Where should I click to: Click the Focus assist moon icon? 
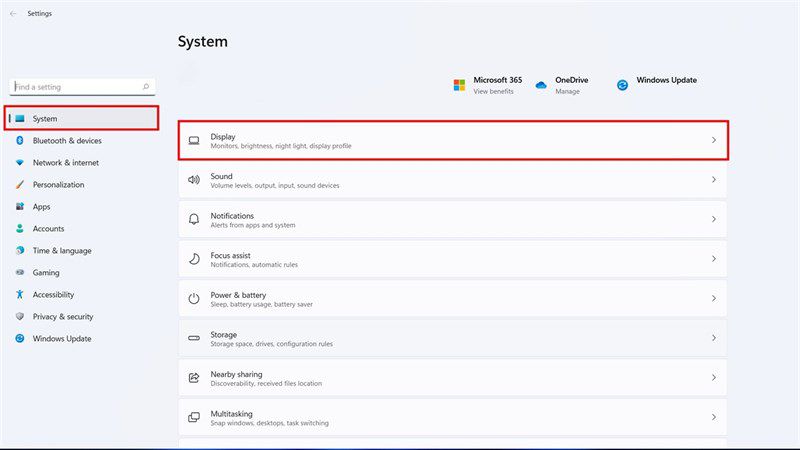click(x=194, y=259)
